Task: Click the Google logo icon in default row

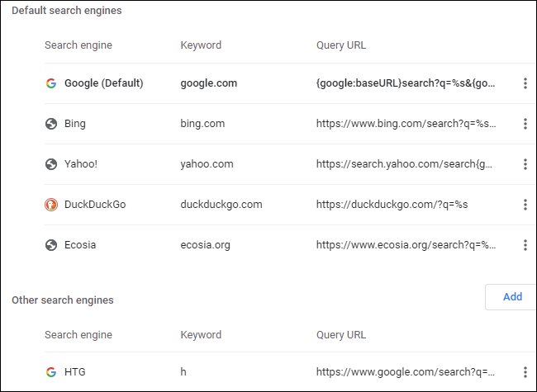Action: coord(51,83)
